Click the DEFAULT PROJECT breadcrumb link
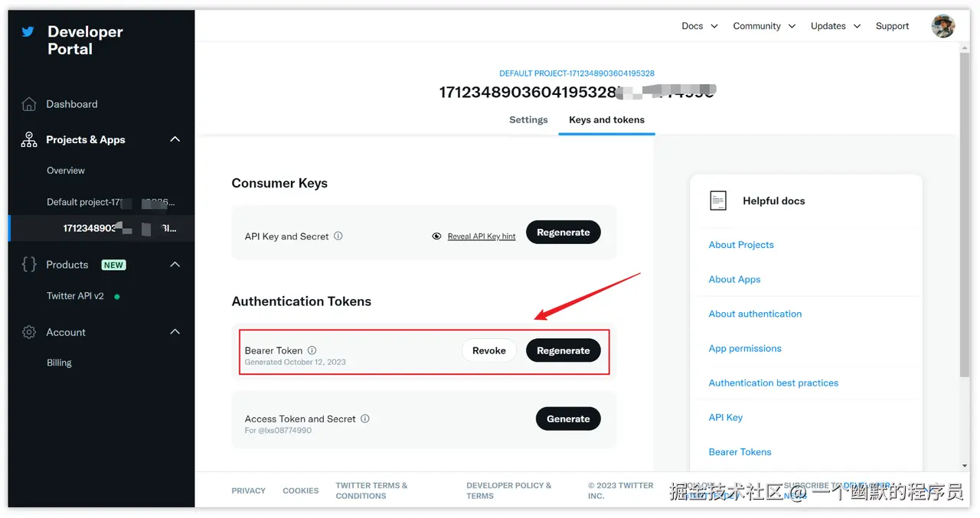The image size is (980, 518). click(577, 73)
